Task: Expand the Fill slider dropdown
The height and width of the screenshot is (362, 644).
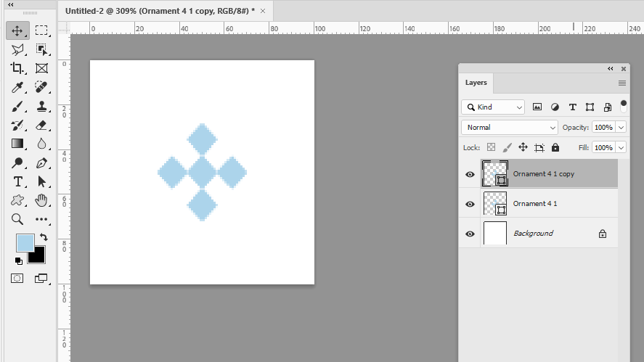Action: [x=621, y=147]
